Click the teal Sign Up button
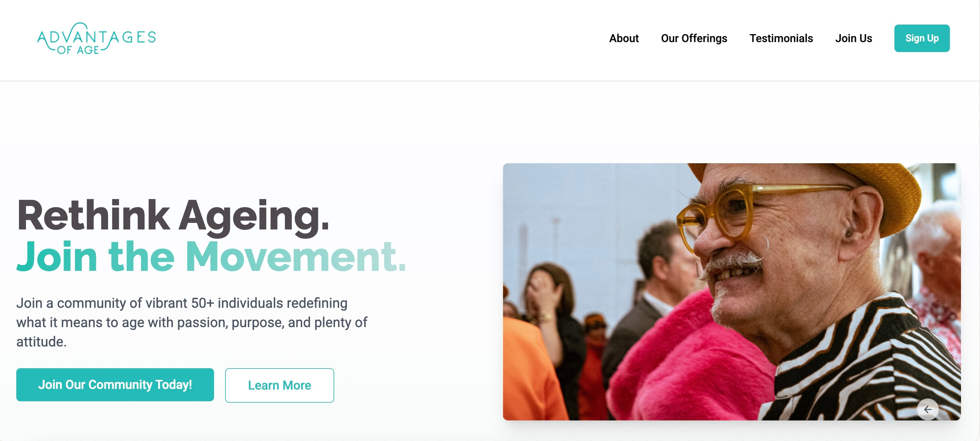 pos(922,38)
